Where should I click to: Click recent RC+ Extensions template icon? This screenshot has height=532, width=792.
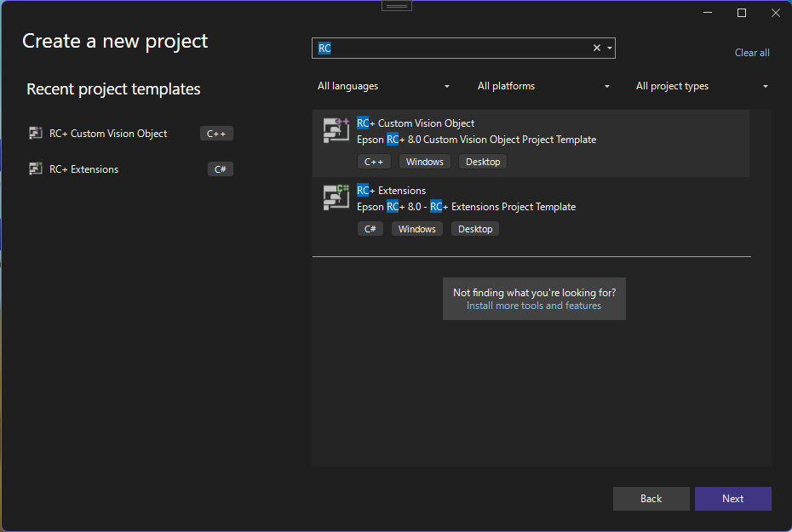coord(36,169)
